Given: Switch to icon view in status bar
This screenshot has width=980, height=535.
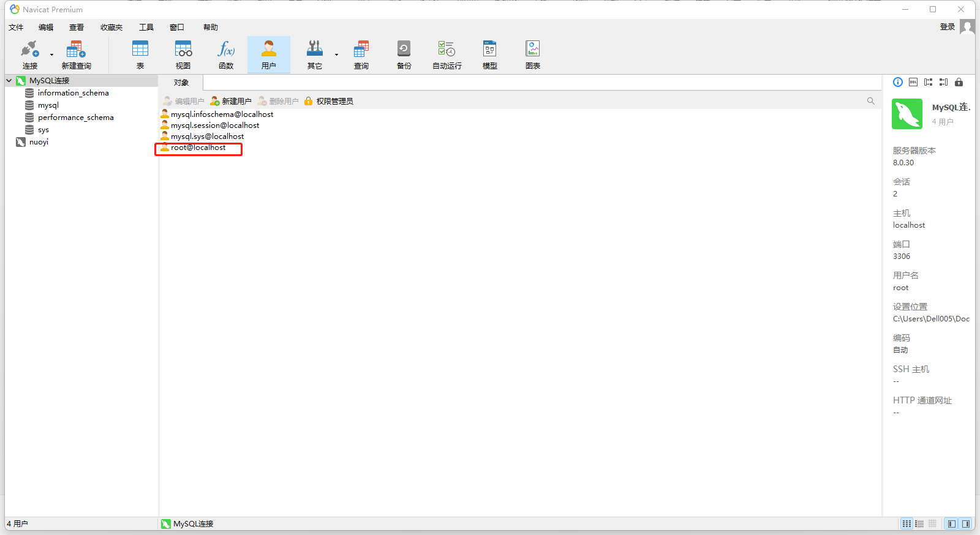Looking at the screenshot, I should point(907,524).
